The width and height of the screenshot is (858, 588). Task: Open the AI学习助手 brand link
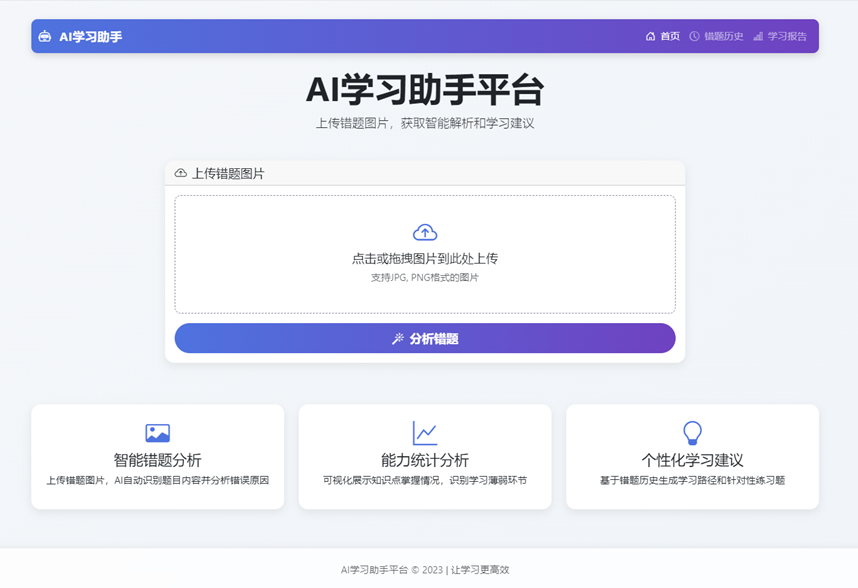click(80, 37)
